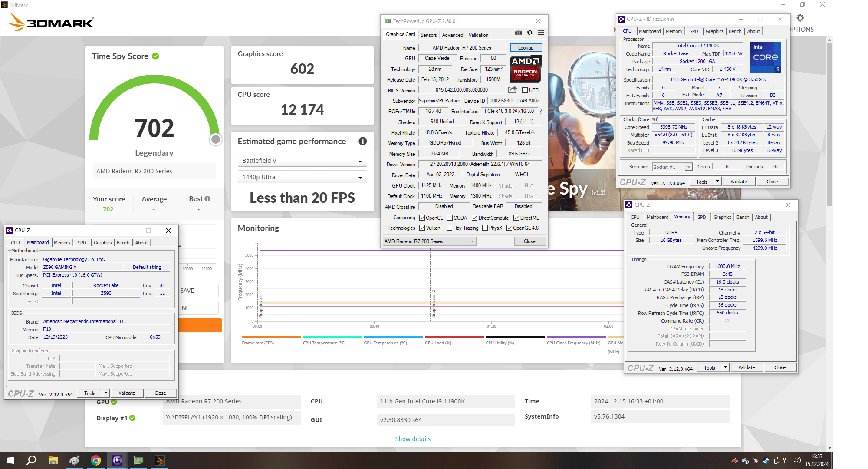Image resolution: width=868 pixels, height=469 pixels.
Task: Toggle the Vulkan checkbox
Action: pos(422,228)
